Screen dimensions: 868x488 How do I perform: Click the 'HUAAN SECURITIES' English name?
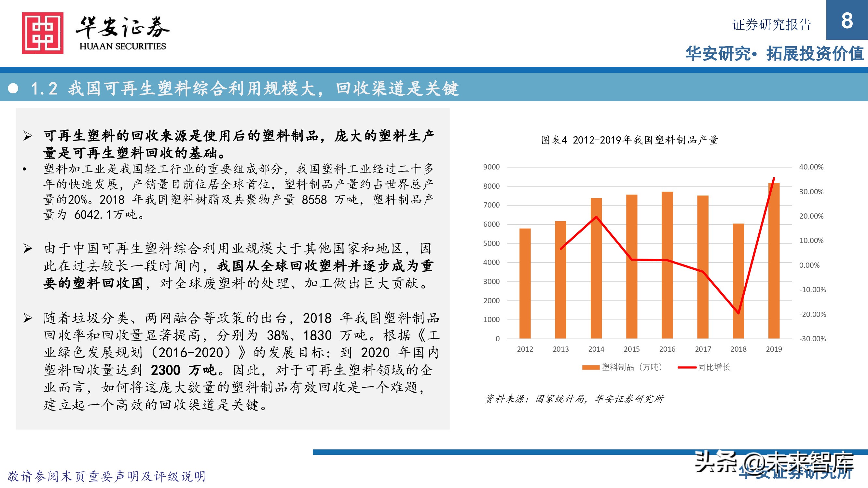tap(123, 46)
